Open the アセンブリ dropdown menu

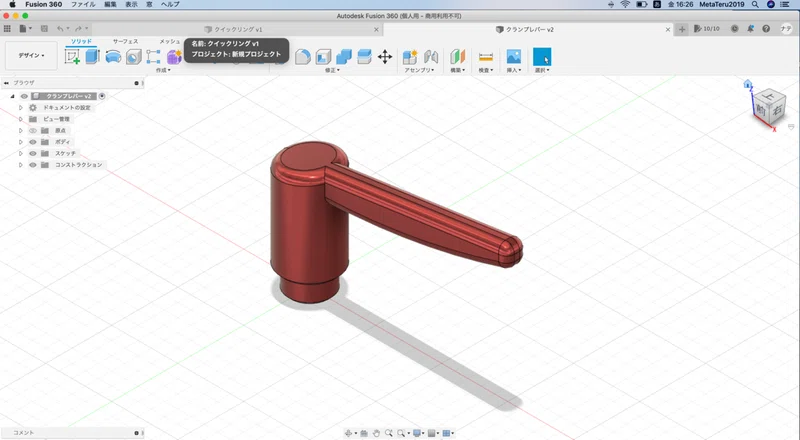(419, 70)
